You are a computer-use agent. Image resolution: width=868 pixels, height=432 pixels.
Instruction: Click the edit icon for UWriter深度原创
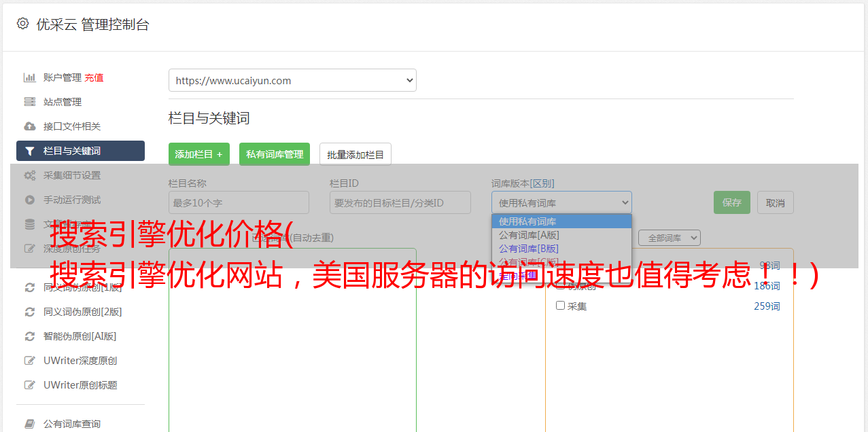(30, 361)
